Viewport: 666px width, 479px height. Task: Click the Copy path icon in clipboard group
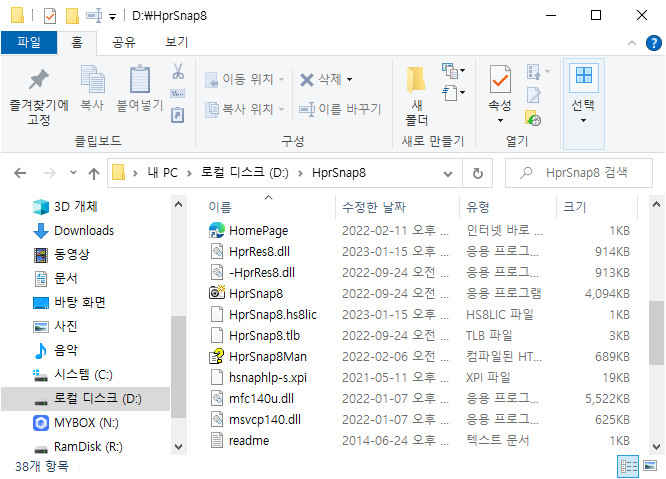[x=178, y=93]
